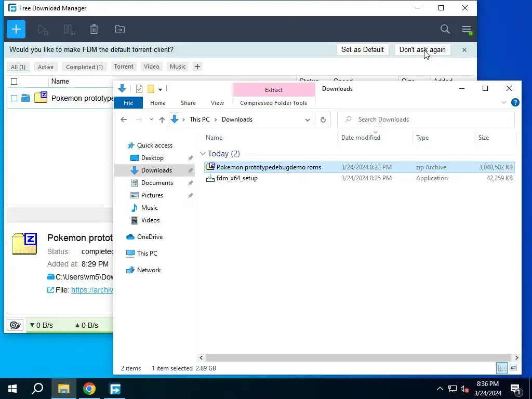The image size is (532, 399).
Task: Open Pictures in navigation pane
Action: point(152,195)
